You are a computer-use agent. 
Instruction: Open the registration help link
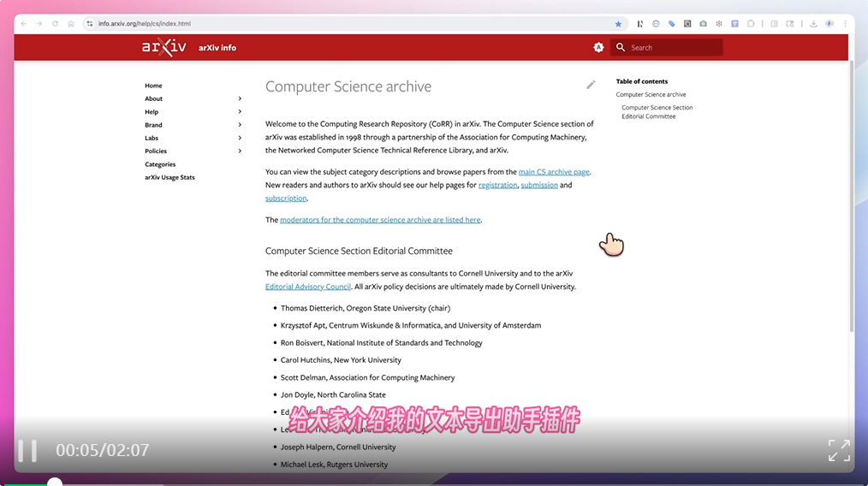[497, 185]
